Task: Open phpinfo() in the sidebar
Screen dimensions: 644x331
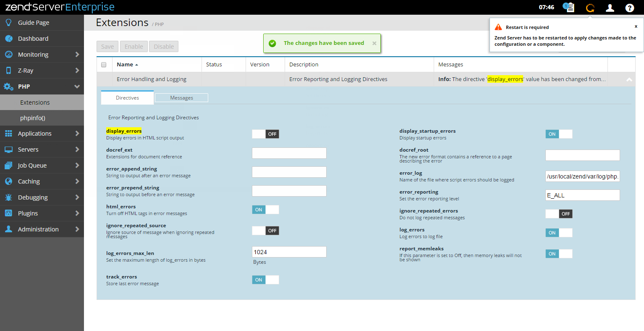Action: (33, 118)
